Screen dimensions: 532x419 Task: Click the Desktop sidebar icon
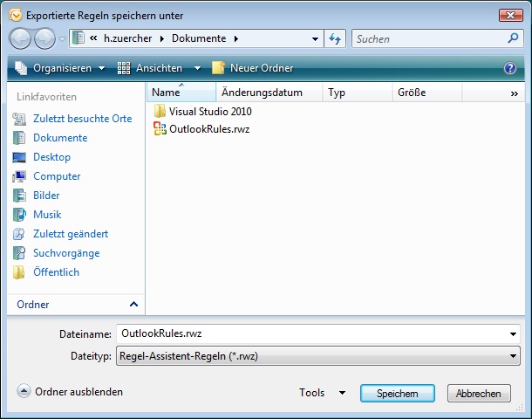click(x=19, y=157)
